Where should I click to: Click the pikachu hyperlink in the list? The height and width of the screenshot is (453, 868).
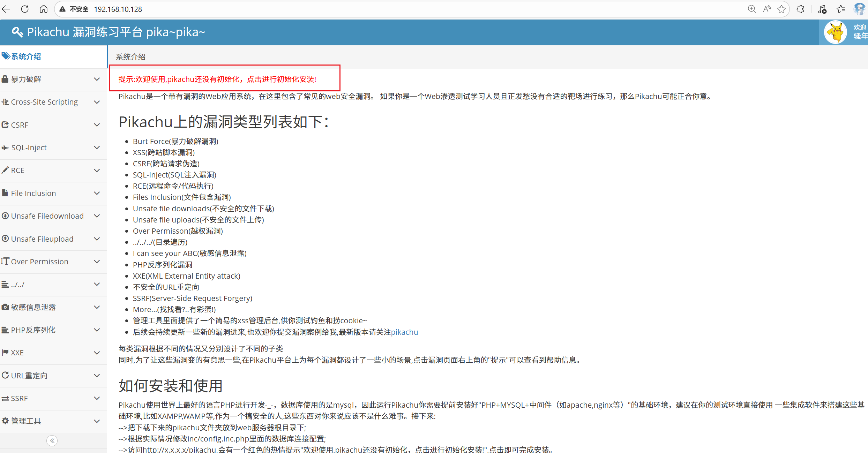coord(404,332)
